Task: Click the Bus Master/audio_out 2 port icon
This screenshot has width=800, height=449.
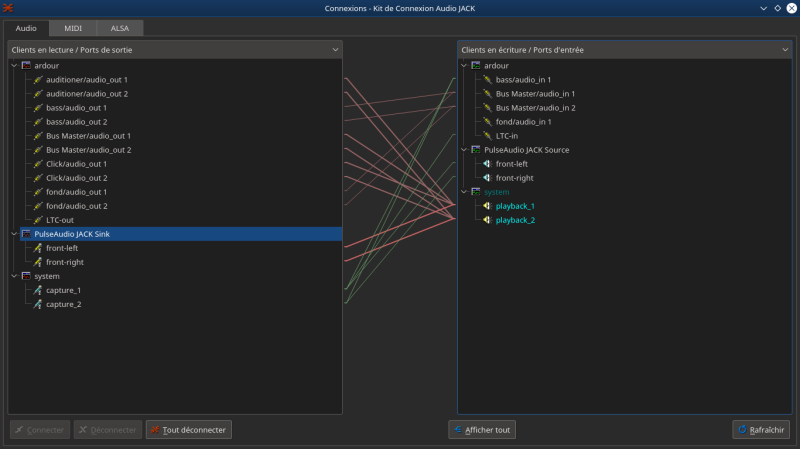Action: (38, 149)
